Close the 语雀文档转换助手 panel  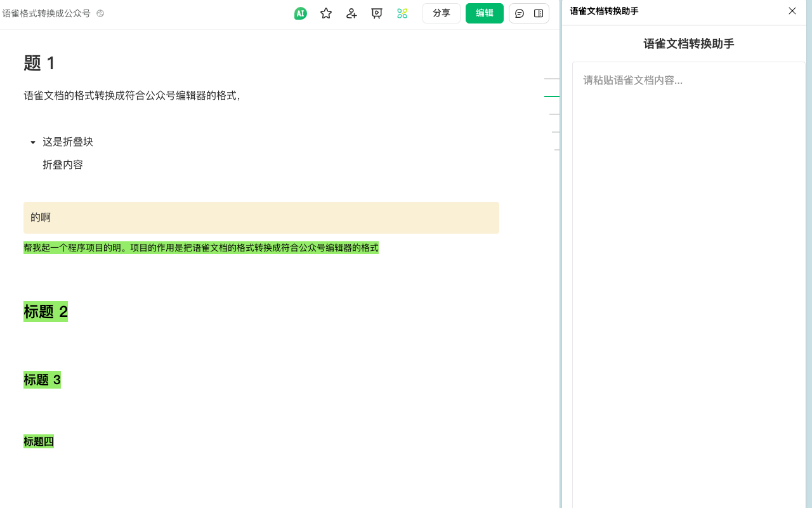[792, 11]
